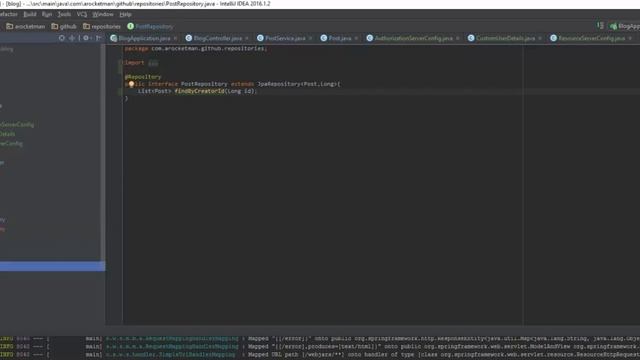Select repositories breadcrumb folder
Viewport: 640px width, 360px height.
pos(102,27)
